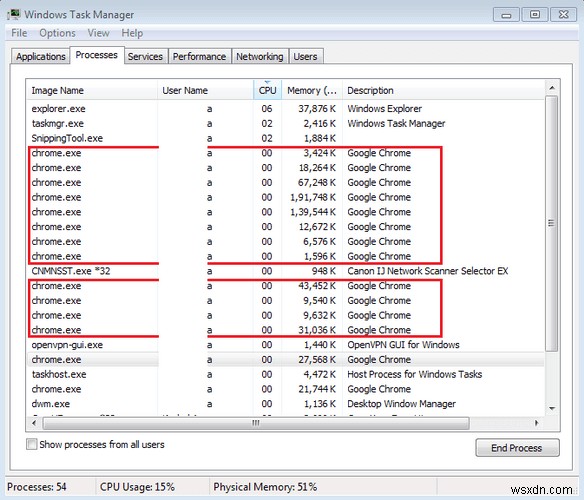Select chrome.exe using 27,568 K memory
This screenshot has width=584, height=500.
286,360
